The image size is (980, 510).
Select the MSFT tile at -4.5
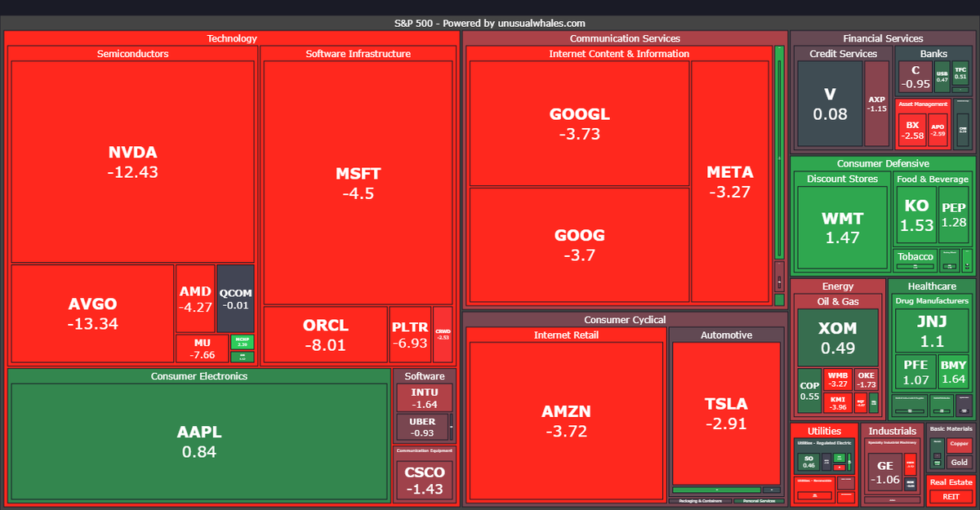coord(359,183)
